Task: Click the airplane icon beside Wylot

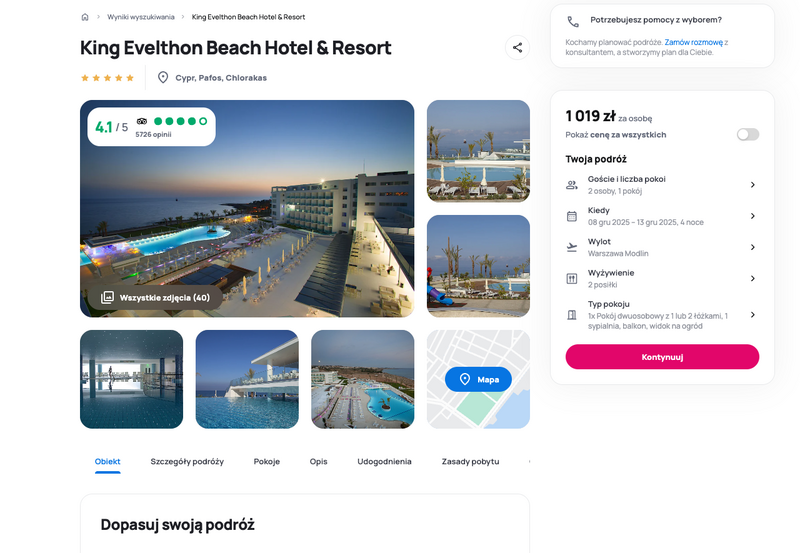Action: tap(572, 247)
